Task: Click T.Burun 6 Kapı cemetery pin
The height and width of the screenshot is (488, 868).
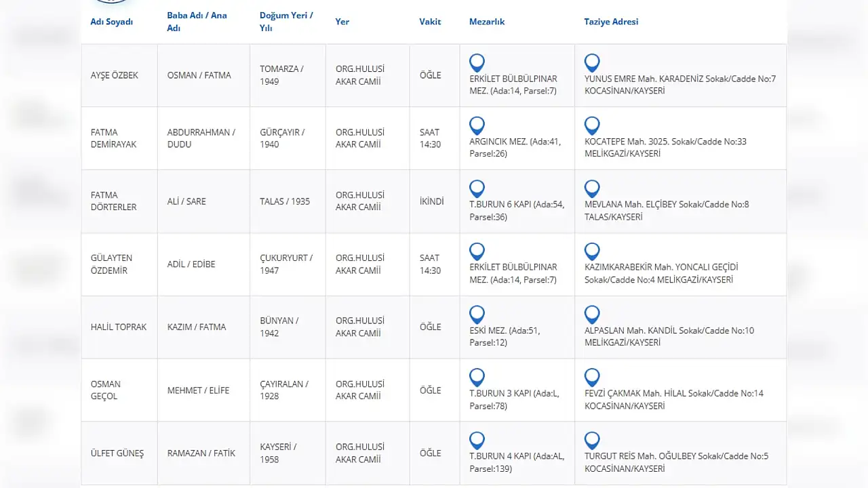Action: point(477,188)
